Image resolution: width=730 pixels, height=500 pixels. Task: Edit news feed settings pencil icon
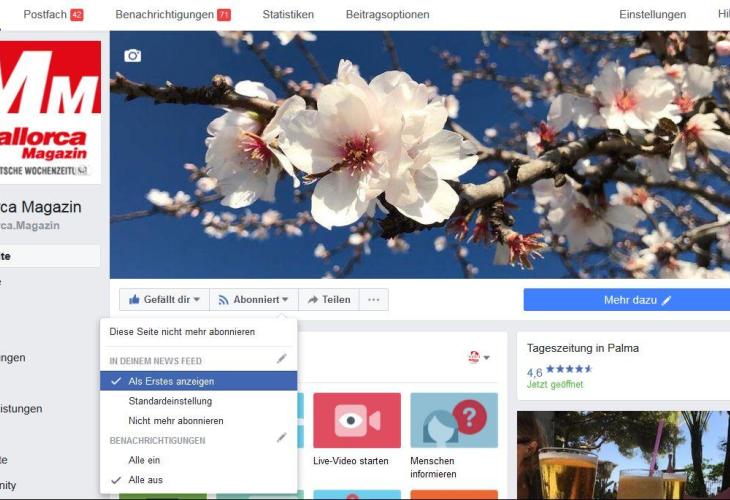coord(282,359)
